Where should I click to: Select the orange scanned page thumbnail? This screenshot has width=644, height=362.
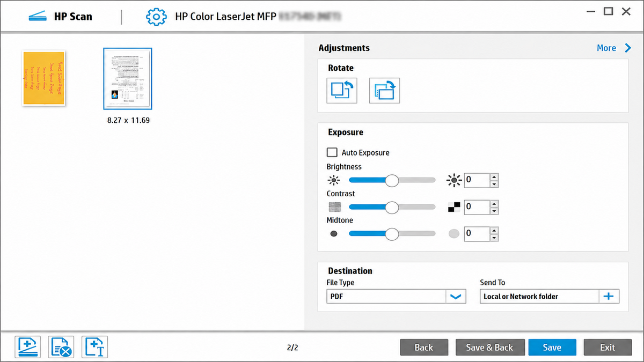pos(43,78)
